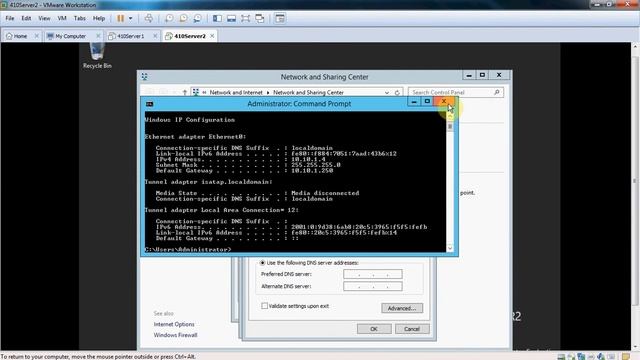
Task: Click the Command Prompt scrollbar thumb
Action: [x=450, y=126]
